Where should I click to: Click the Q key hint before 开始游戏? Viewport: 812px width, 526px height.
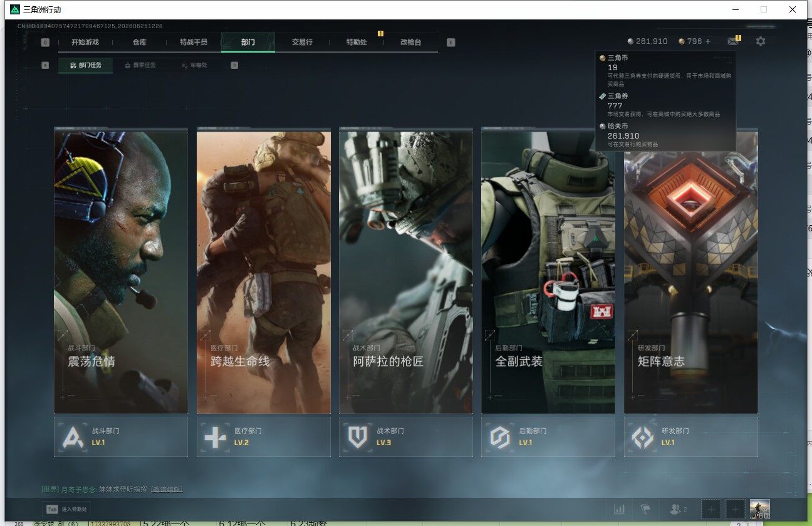pos(45,43)
